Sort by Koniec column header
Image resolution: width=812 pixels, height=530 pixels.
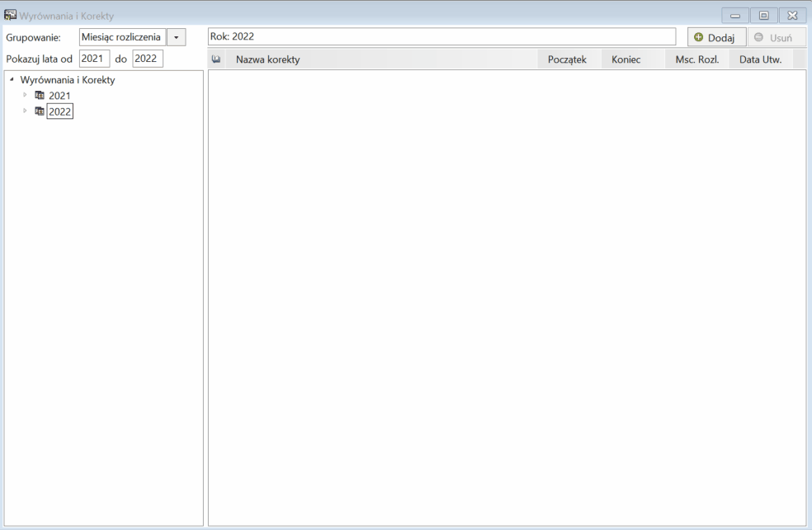pos(633,59)
